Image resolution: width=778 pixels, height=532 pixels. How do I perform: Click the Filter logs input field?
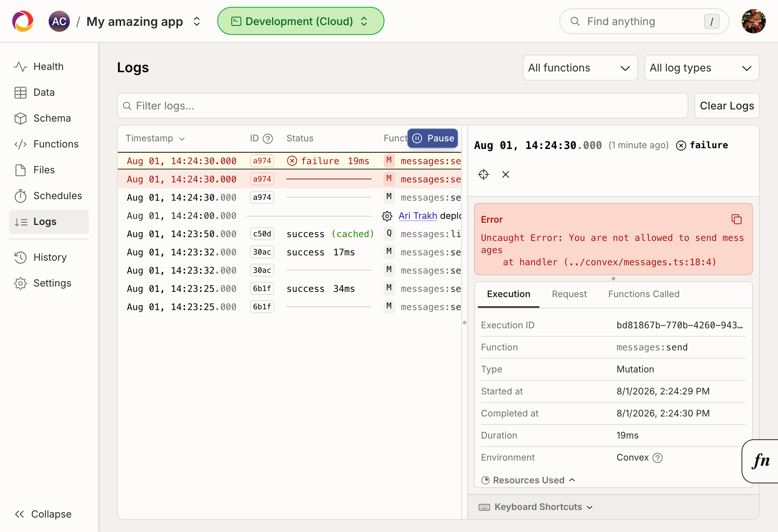403,106
